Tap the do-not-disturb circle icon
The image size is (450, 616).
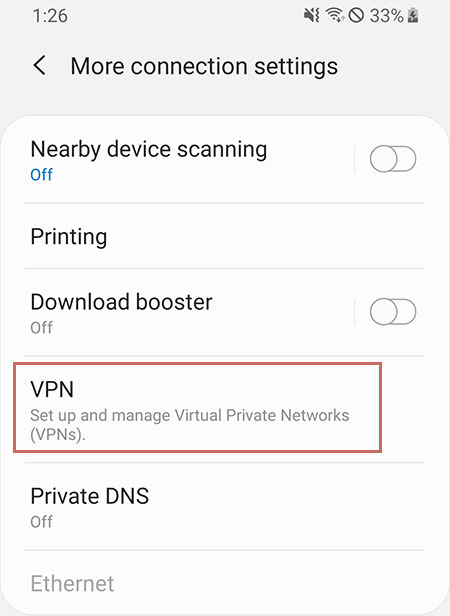(356, 16)
